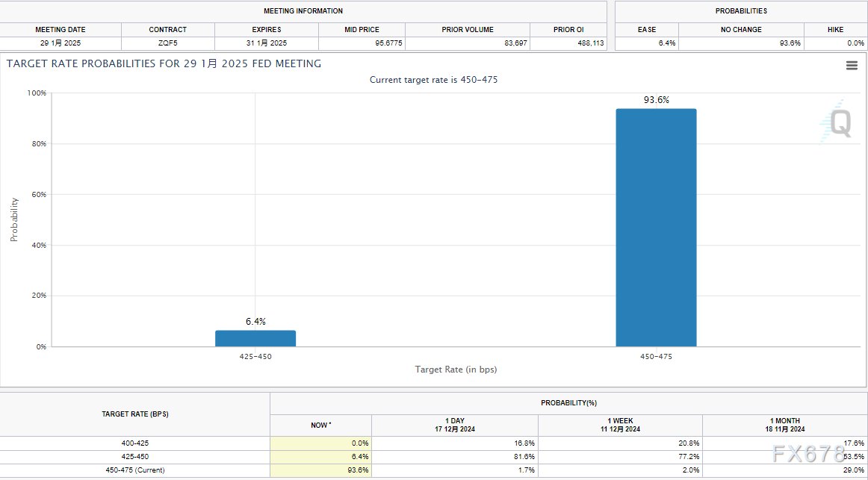Select the PRIOR VOLUME header

(468, 30)
